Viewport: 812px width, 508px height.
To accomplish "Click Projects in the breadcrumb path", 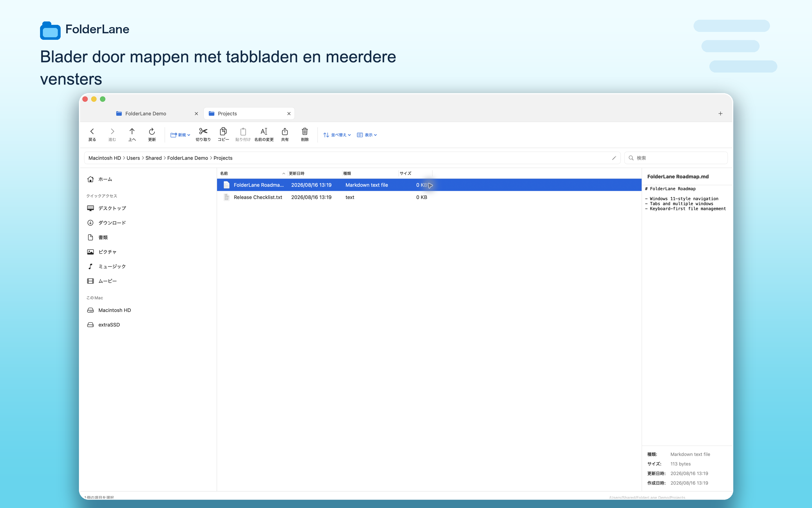I will (x=223, y=158).
